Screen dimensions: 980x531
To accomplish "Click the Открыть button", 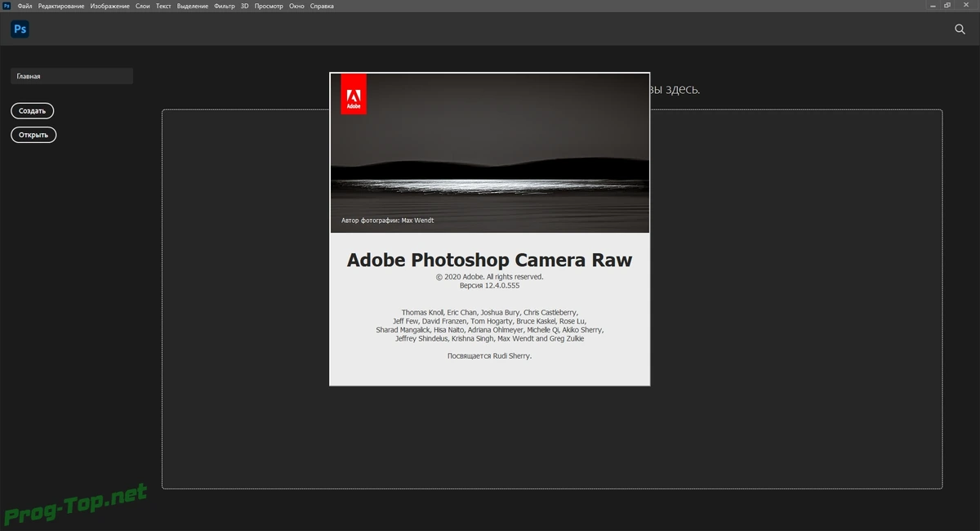I will coord(33,135).
